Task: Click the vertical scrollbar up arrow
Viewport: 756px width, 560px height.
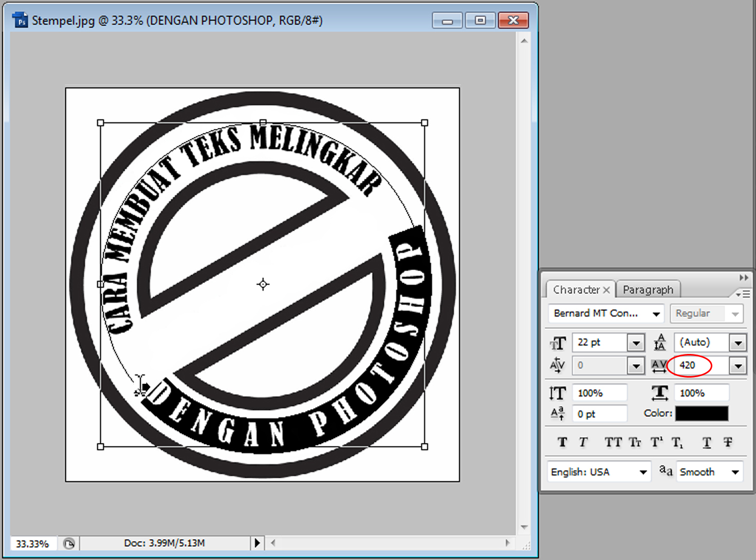Action: coord(524,41)
